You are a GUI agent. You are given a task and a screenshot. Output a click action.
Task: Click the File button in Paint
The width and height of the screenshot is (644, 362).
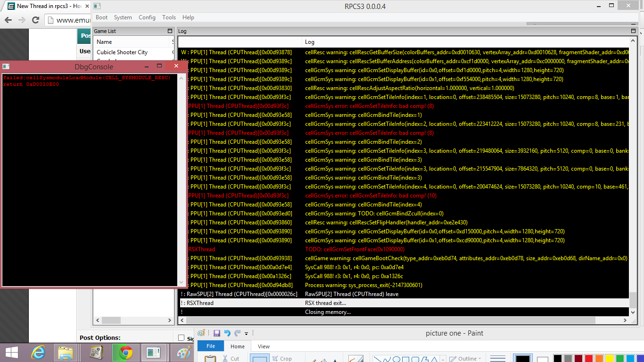(211, 346)
